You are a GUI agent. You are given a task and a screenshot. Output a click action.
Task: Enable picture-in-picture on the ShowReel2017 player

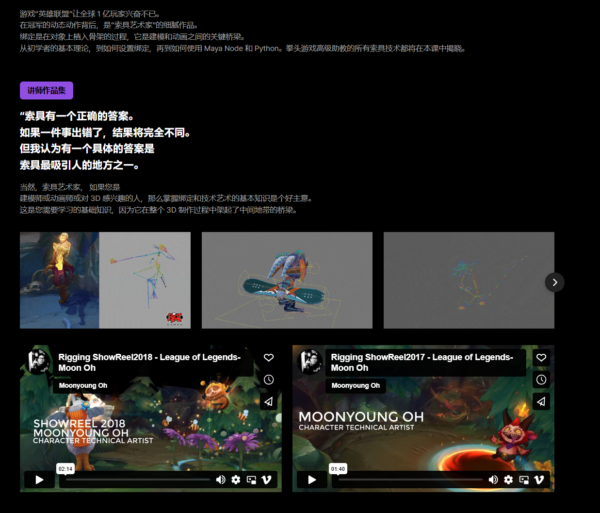click(x=523, y=480)
